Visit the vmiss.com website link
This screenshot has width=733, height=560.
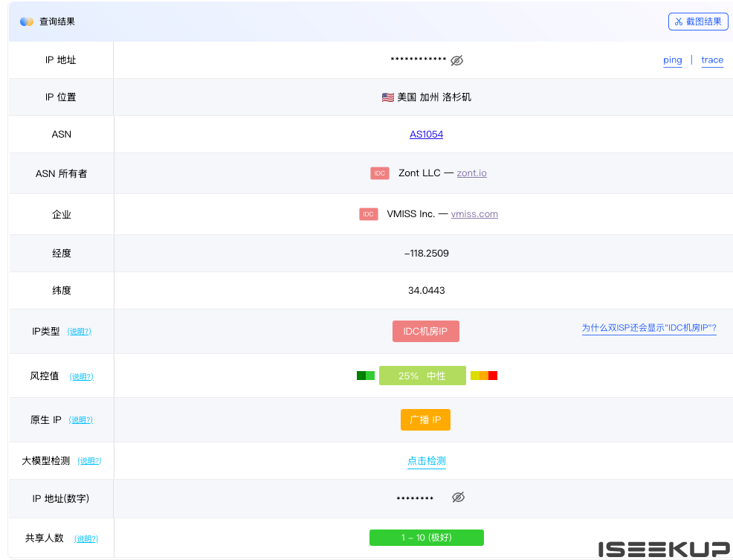(x=474, y=214)
